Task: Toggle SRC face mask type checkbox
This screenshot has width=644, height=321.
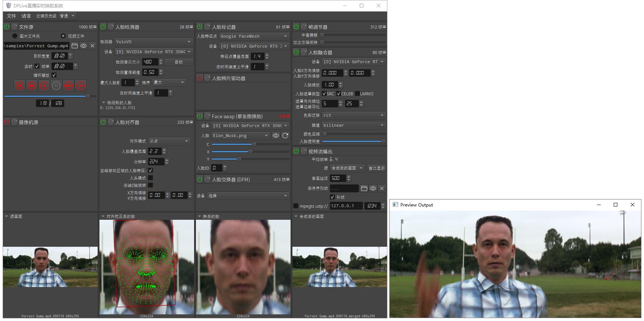Action: coord(324,93)
